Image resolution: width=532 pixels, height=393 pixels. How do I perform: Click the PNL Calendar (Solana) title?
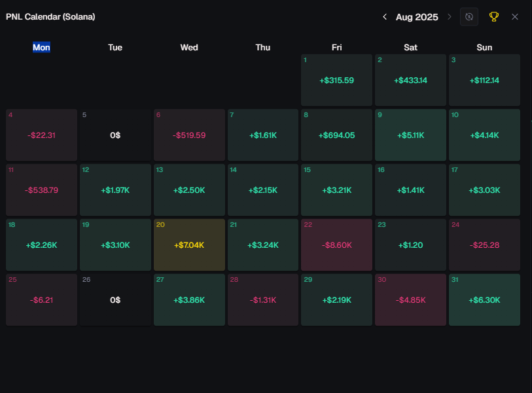tap(50, 16)
